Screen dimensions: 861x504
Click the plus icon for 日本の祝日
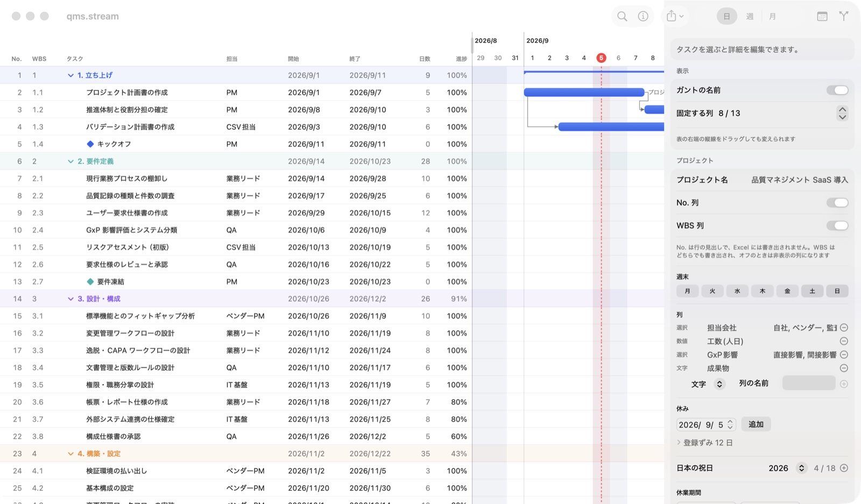(x=844, y=468)
